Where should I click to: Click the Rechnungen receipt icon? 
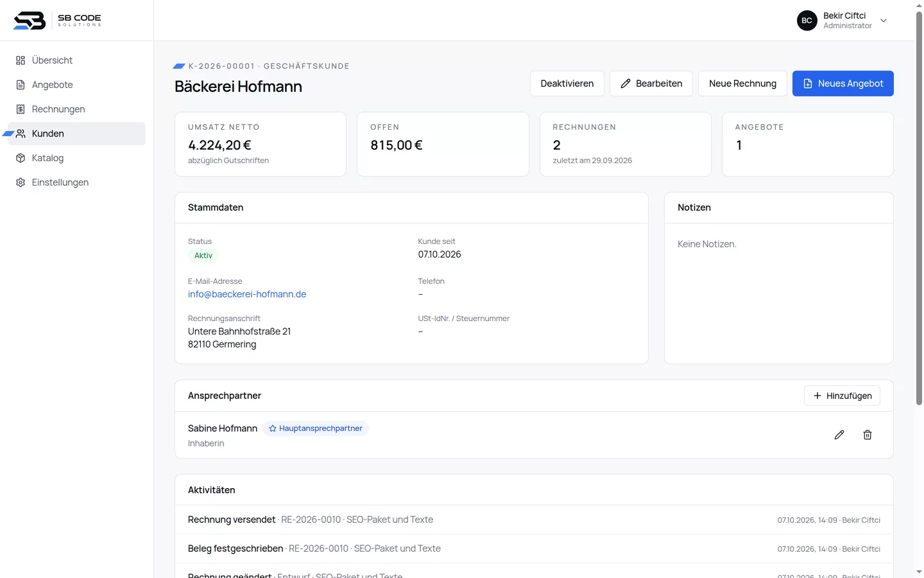(x=21, y=109)
